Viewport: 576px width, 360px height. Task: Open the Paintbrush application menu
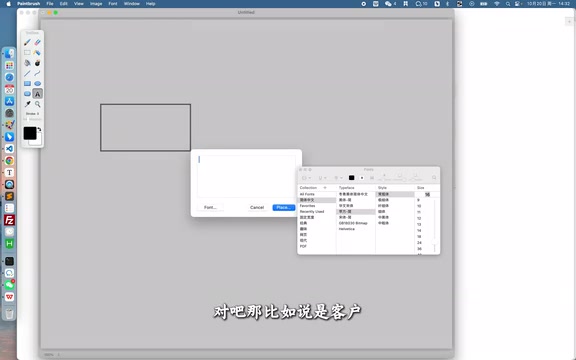[x=28, y=4]
